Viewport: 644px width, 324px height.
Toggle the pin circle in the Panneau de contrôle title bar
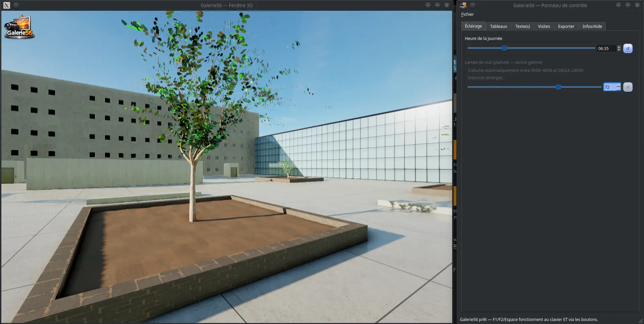(473, 5)
